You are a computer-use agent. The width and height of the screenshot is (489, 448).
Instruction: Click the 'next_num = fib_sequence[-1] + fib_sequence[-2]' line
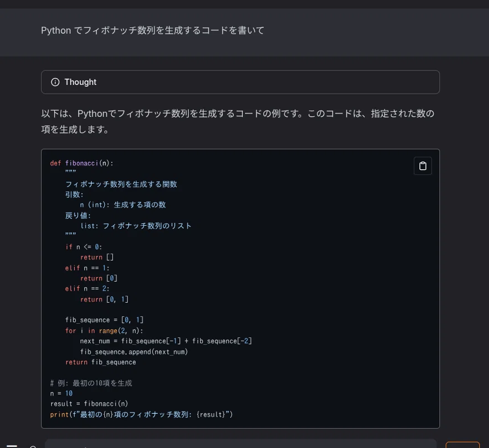(166, 341)
